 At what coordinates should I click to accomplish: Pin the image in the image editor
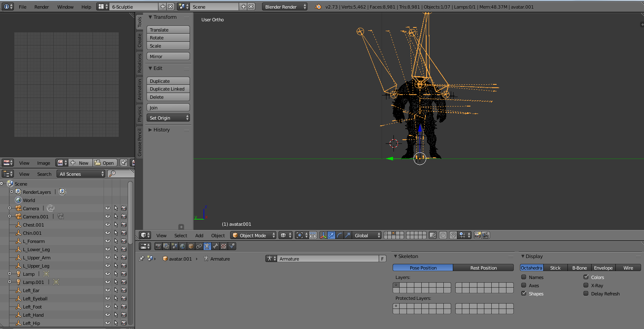[x=124, y=163]
